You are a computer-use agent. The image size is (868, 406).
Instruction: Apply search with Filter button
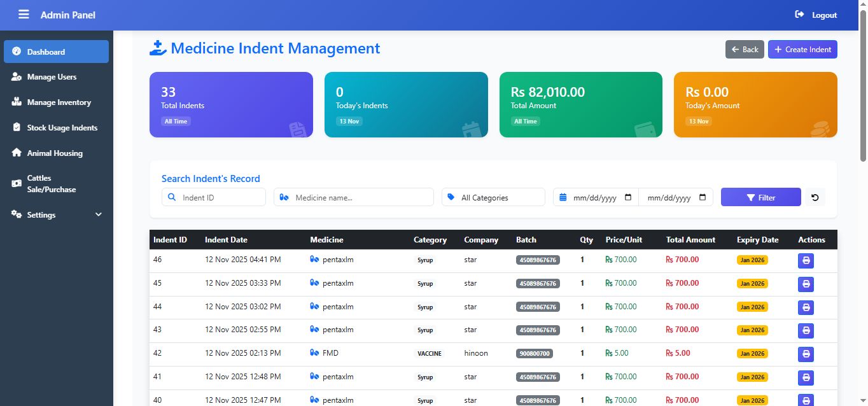(760, 197)
